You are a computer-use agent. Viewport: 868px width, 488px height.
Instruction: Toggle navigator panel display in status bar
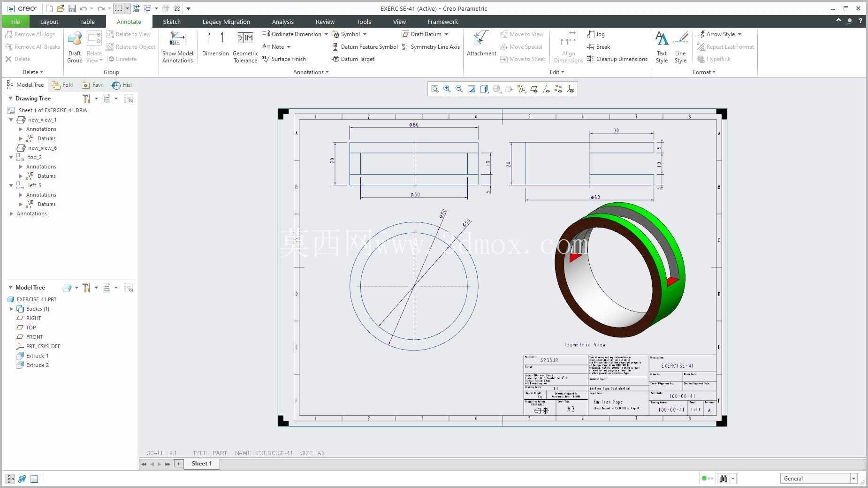pyautogui.click(x=10, y=479)
